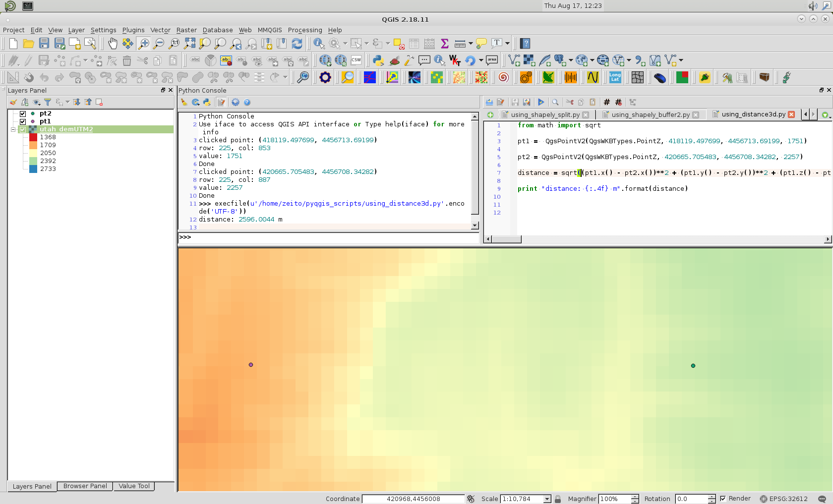The width and height of the screenshot is (833, 504).
Task: Click the CSW MetaSearch icon
Action: 356,60
